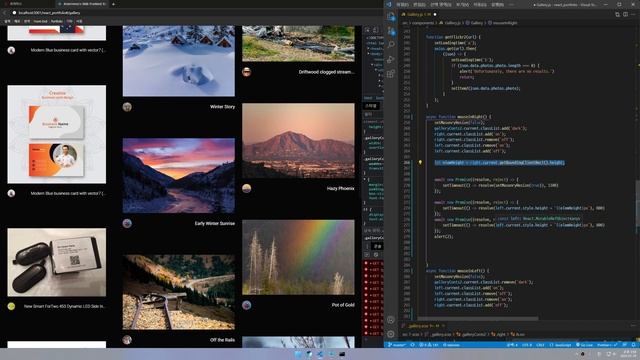
Task: Open the Hazy Phoenix mountain photo
Action: (x=298, y=140)
